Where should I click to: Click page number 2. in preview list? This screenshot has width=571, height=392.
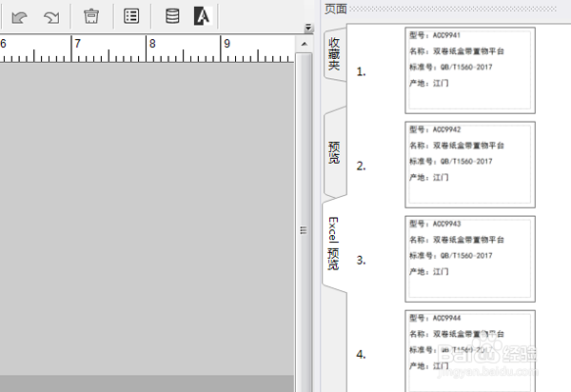(x=362, y=167)
